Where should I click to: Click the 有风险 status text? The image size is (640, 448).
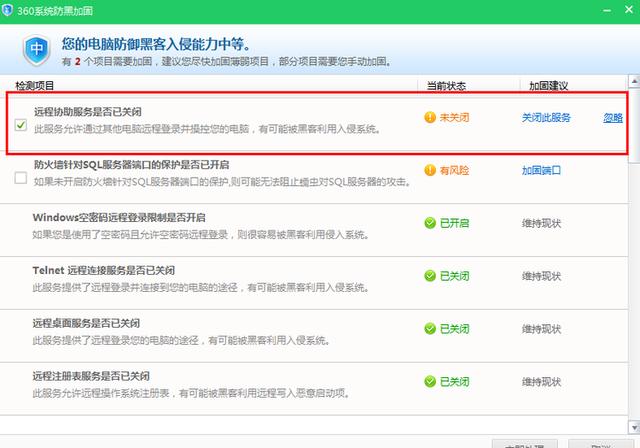pos(454,170)
